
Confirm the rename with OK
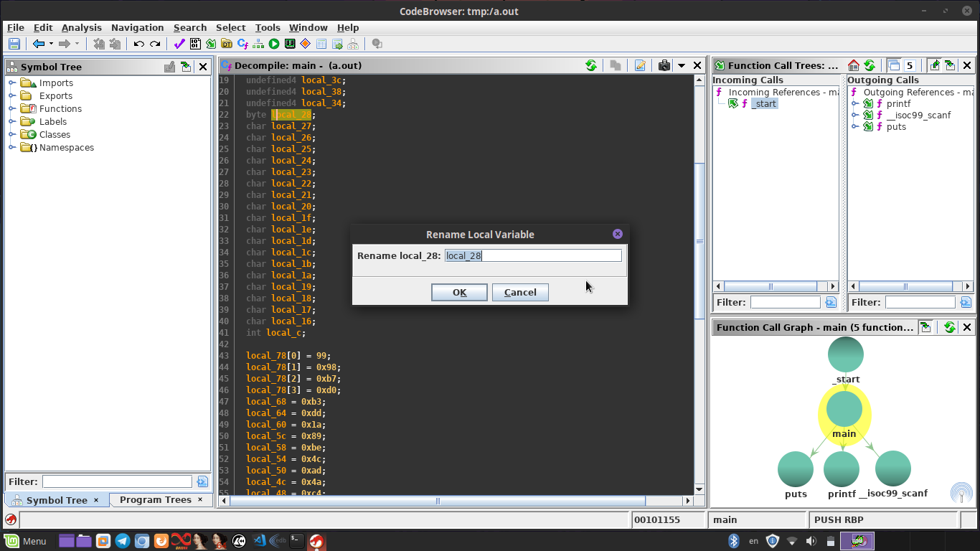tap(459, 292)
